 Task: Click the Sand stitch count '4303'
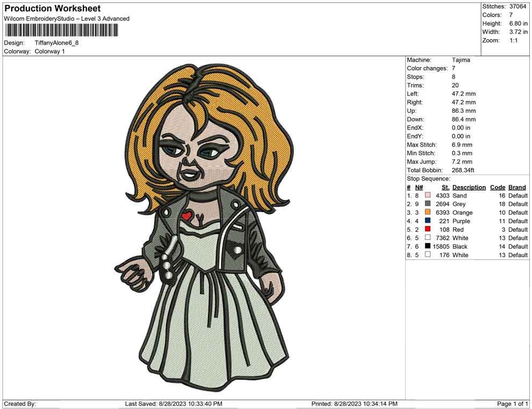click(442, 195)
